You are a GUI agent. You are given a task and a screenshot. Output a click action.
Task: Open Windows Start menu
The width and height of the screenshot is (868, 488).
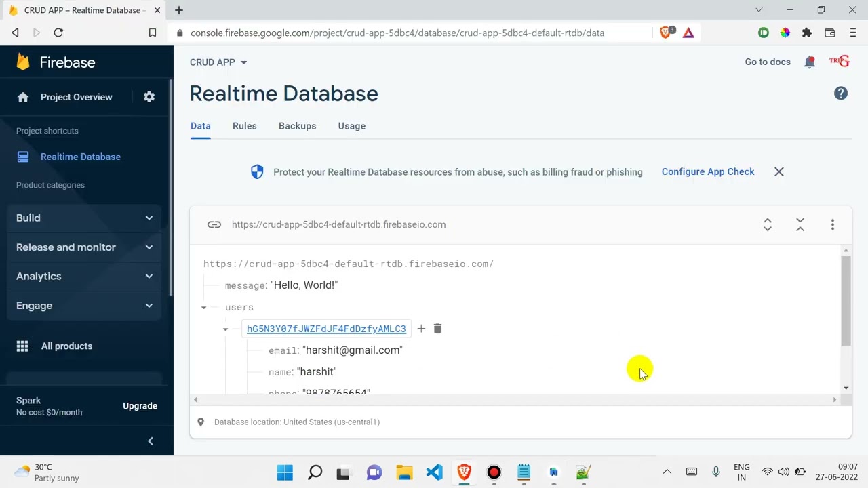click(285, 472)
